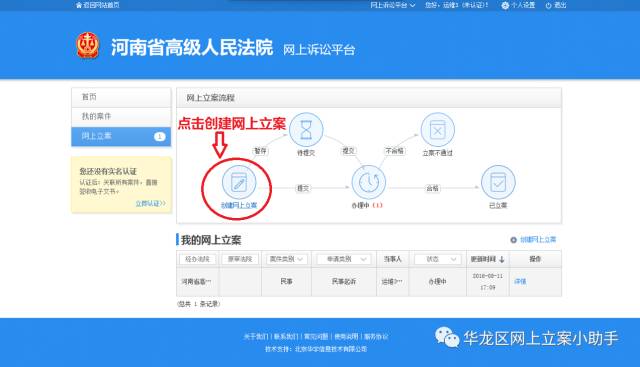The height and width of the screenshot is (367, 640).
Task: Click the power icon for 退出
Action: pos(548,5)
